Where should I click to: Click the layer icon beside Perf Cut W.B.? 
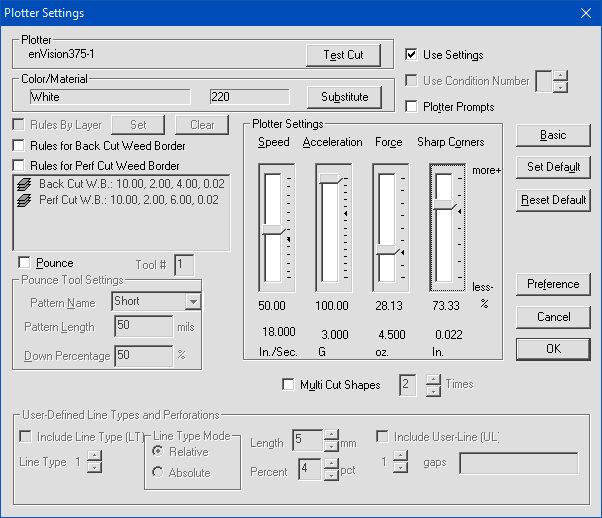tap(24, 200)
